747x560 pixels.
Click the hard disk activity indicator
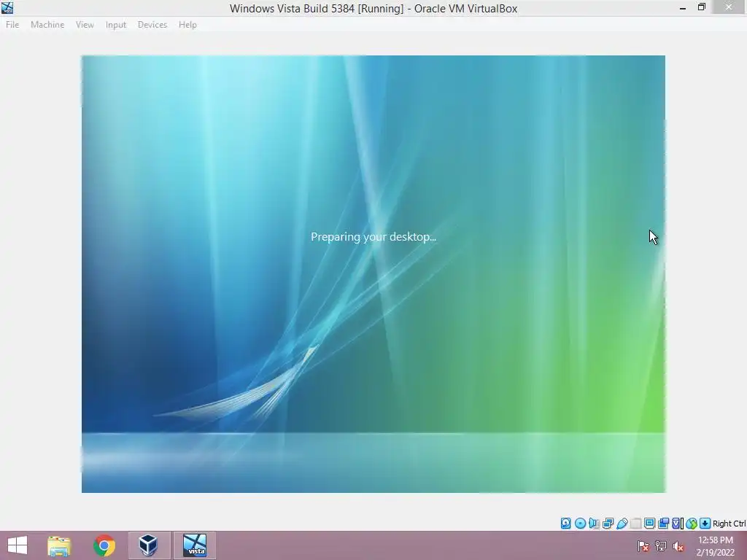tap(565, 524)
